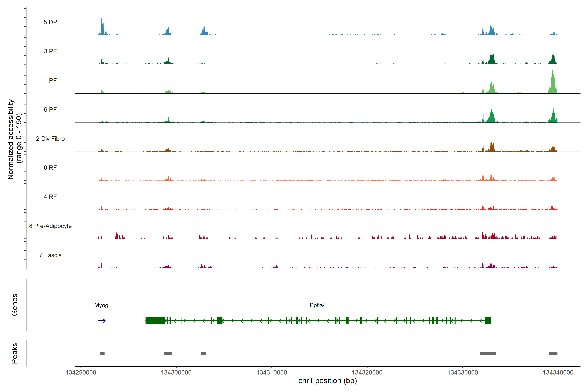This screenshot has height=392, width=588.
Task: Click the 1 PF track label
Action: (x=50, y=81)
